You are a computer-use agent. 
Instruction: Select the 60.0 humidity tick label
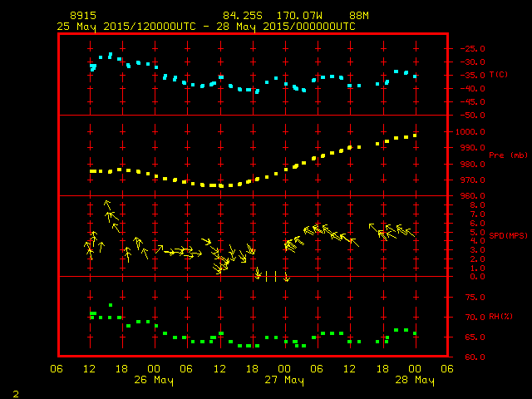(475, 357)
